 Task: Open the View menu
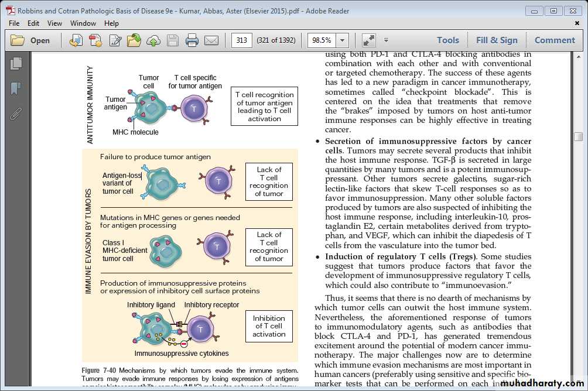[54, 23]
